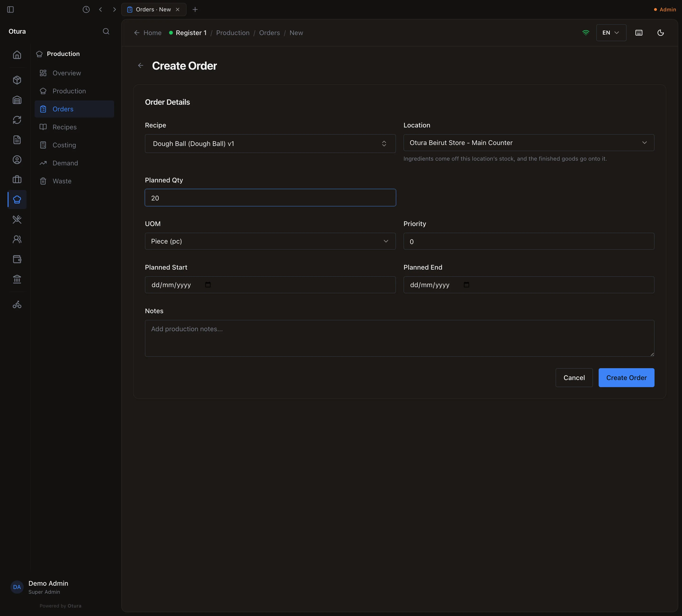The height and width of the screenshot is (616, 682).
Task: Toggle the sidebar panel icon
Action: pos(10,9)
